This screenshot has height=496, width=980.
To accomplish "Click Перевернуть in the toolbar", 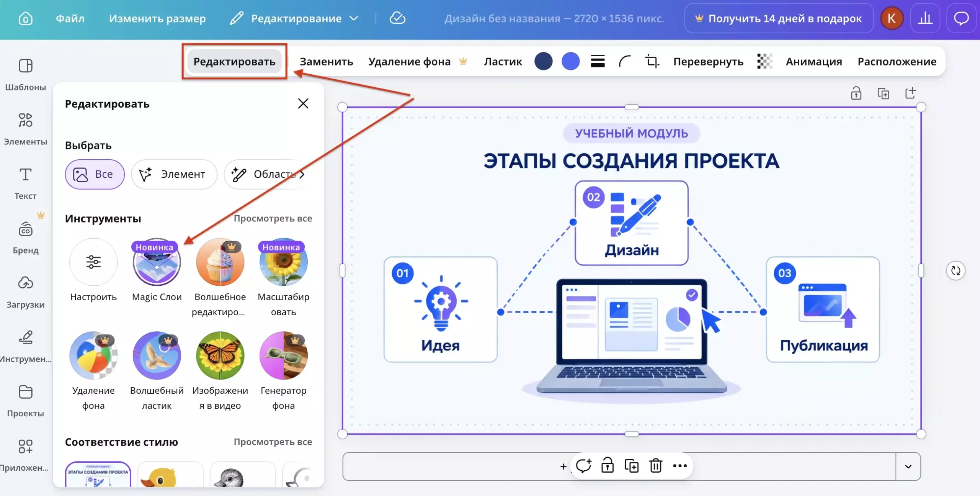I will coord(708,61).
